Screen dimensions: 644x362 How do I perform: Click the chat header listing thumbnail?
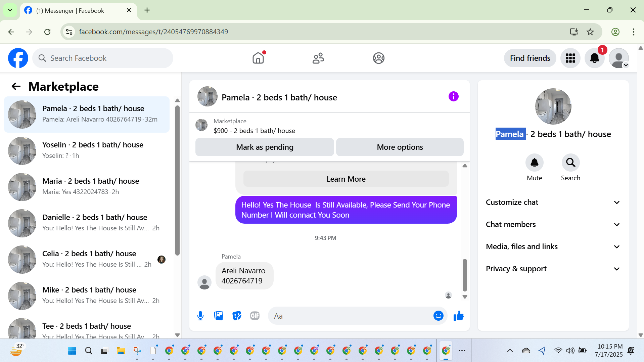click(x=208, y=97)
